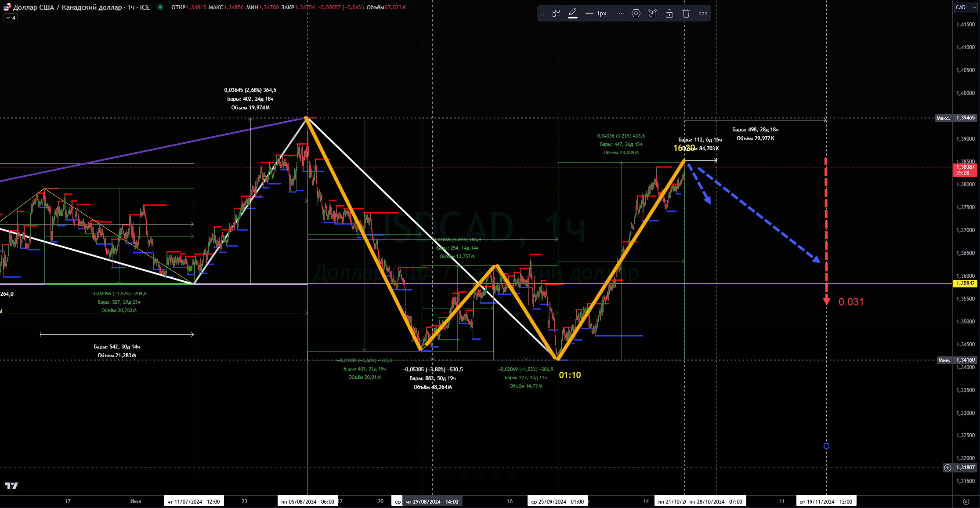Lock the selected drawing via the padlock icon
Viewport: 980px width, 508px height.
(669, 13)
